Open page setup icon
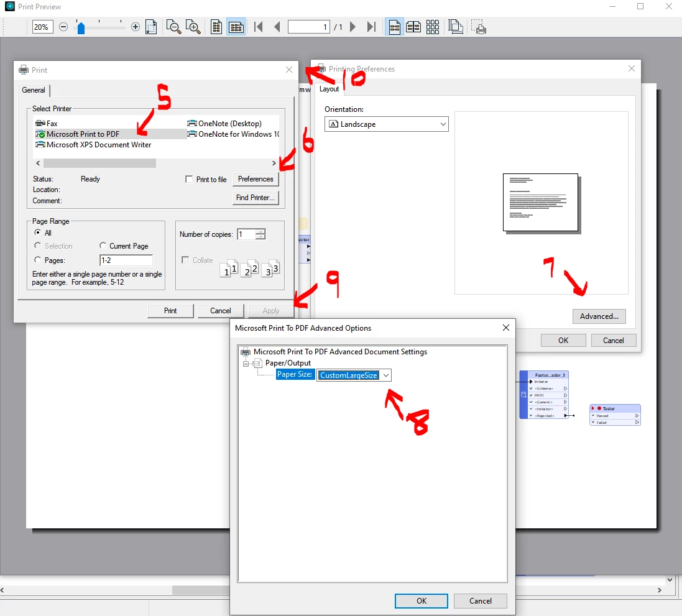 (x=455, y=27)
